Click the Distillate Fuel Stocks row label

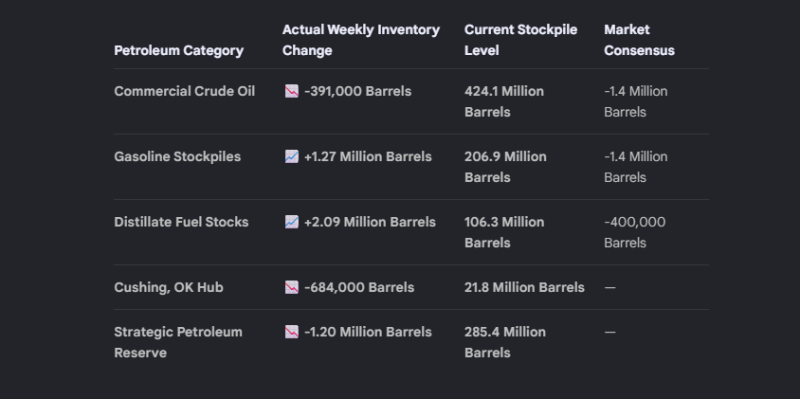click(x=181, y=222)
